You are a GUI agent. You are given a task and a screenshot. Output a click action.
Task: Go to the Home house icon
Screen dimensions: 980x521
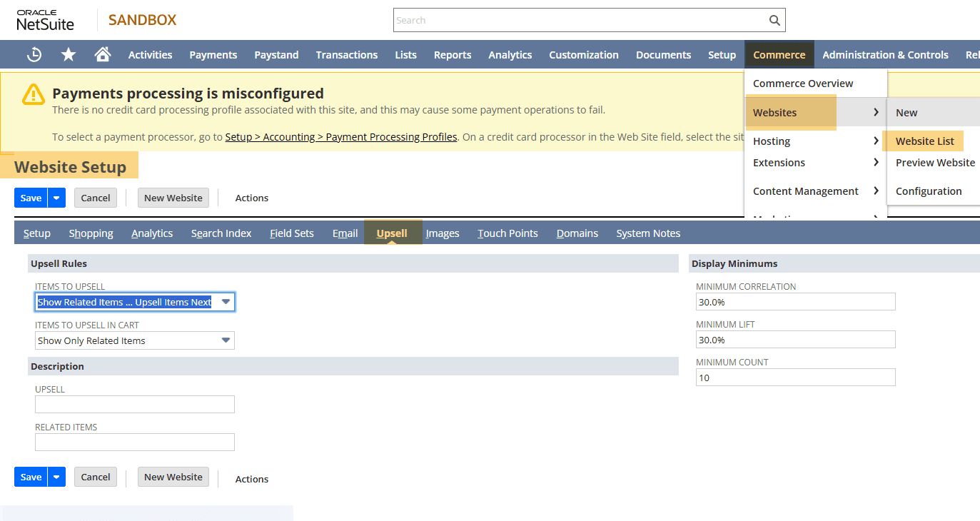click(102, 54)
